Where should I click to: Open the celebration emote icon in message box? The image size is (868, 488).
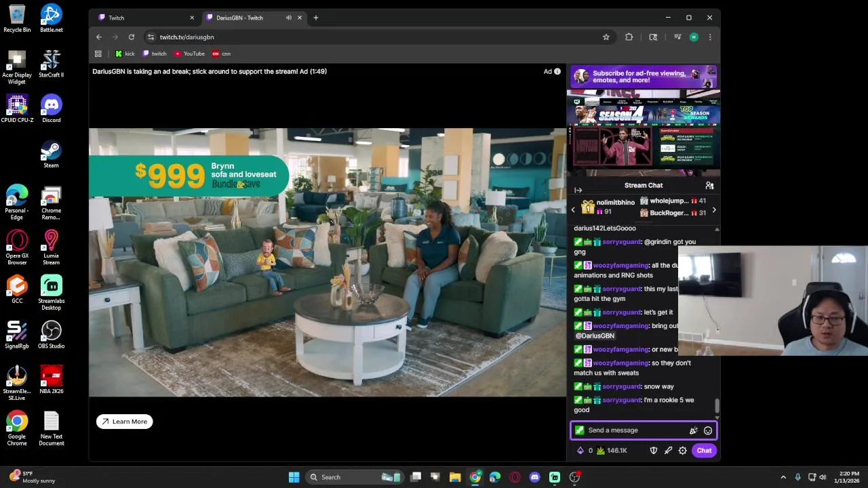point(693,430)
